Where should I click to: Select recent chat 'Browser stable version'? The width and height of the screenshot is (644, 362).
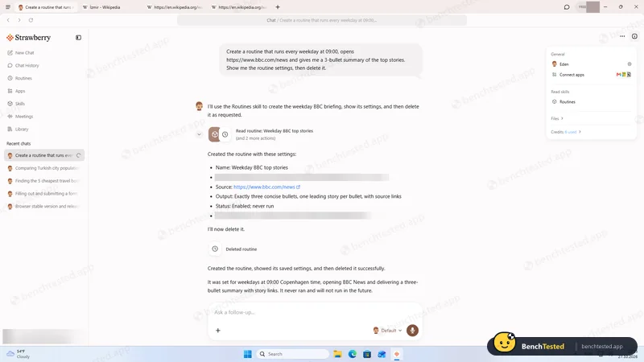coord(44,206)
